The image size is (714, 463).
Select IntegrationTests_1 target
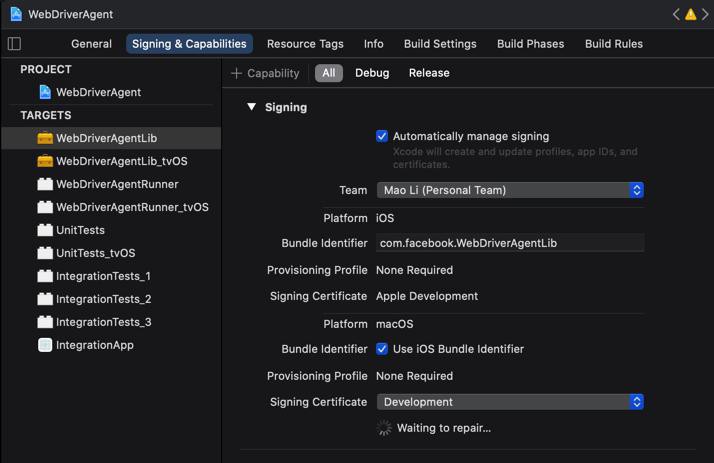112,276
